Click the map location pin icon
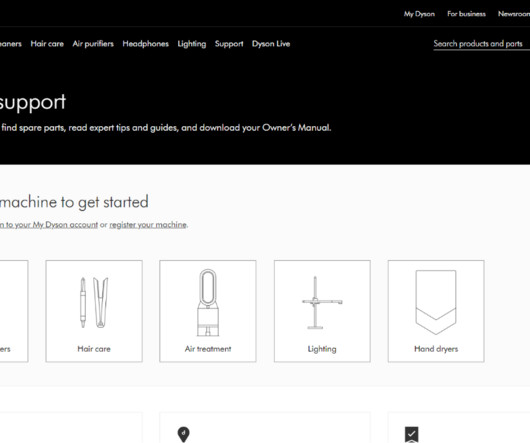Image resolution: width=530 pixels, height=443 pixels. (x=184, y=435)
